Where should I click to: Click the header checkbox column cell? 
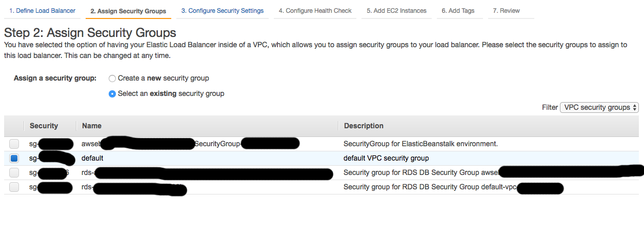14,126
